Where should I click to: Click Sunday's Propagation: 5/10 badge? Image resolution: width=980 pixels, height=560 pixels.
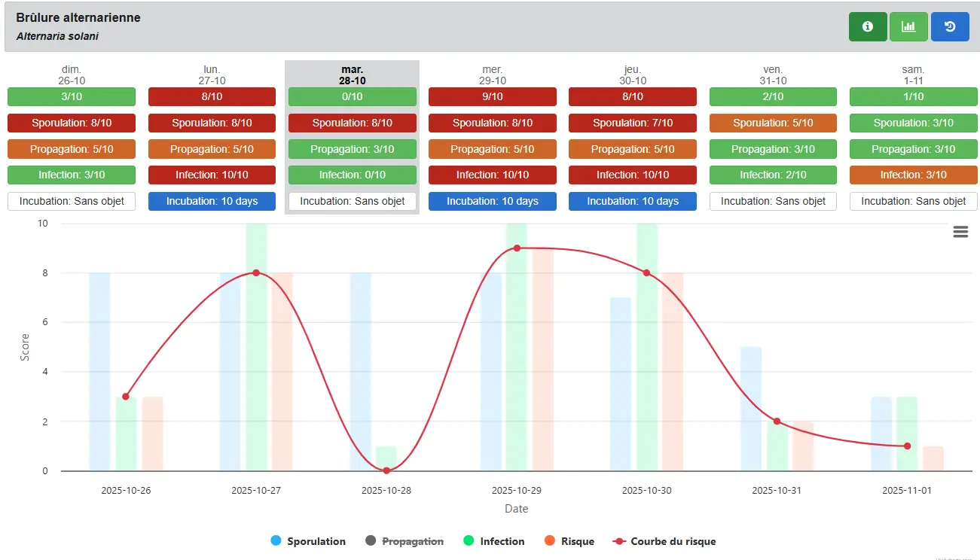(x=72, y=150)
